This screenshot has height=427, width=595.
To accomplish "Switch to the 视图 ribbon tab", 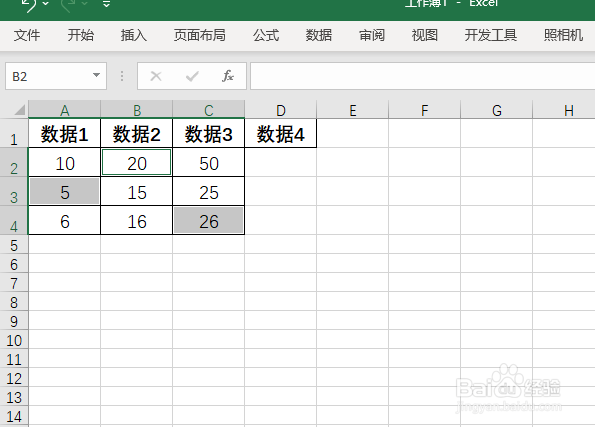I will click(425, 35).
